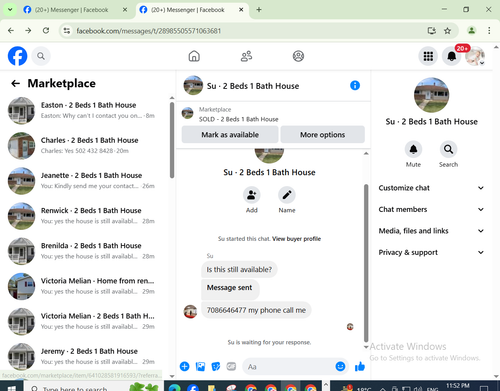The height and width of the screenshot is (391, 500).
Task: Open the Facebook menu grid icon
Action: tap(428, 56)
